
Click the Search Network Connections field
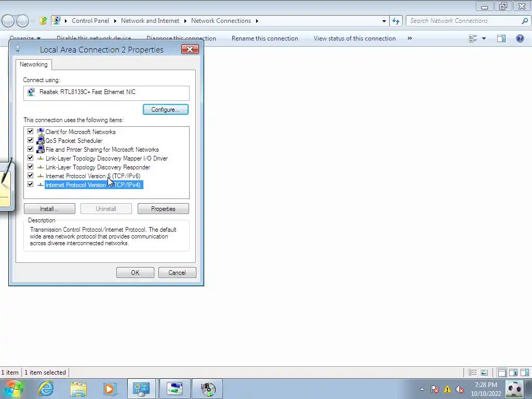(463, 21)
